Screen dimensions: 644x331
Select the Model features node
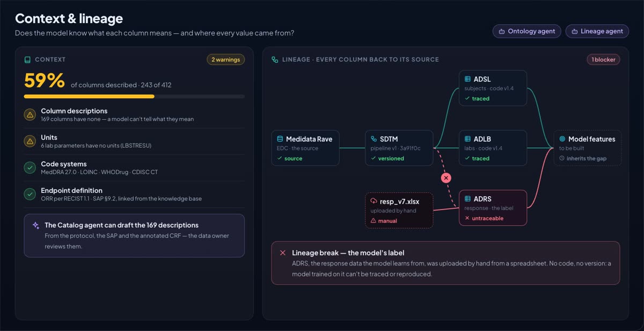point(588,148)
